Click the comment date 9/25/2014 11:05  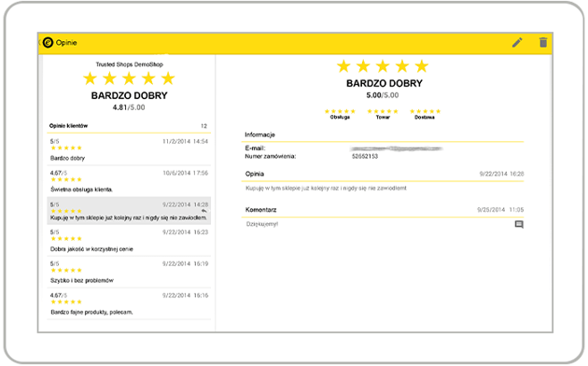coord(500,210)
